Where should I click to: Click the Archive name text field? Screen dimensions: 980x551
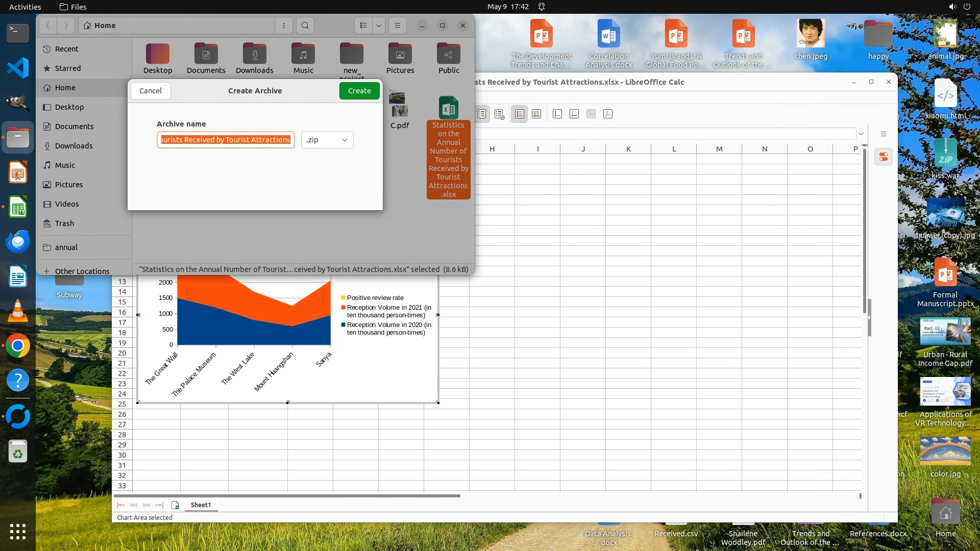pos(226,140)
